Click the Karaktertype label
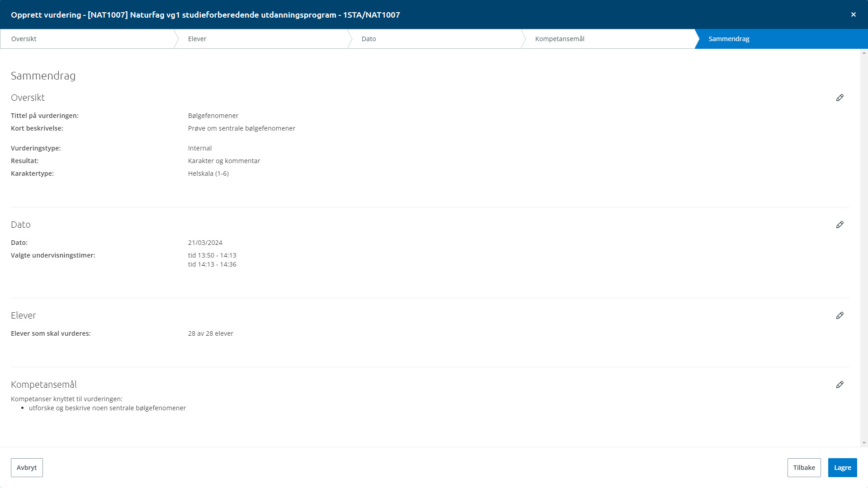Image resolution: width=868 pixels, height=488 pixels. (32, 174)
